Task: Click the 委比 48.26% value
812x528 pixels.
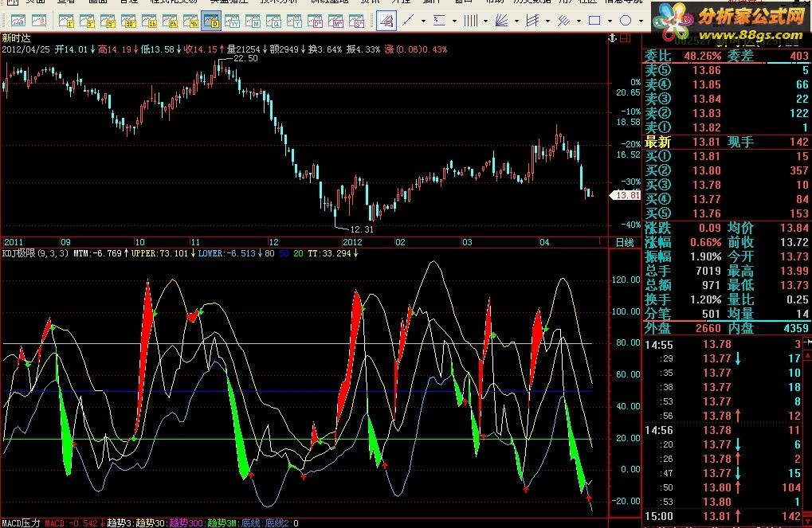Action: pos(702,56)
